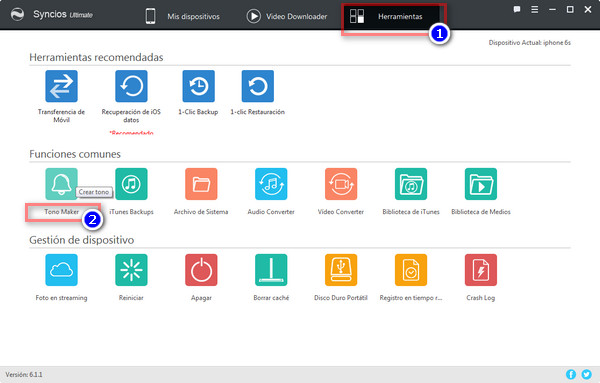Click the 'Recuperación de iOS datos' label
600x383 pixels.
click(x=131, y=116)
